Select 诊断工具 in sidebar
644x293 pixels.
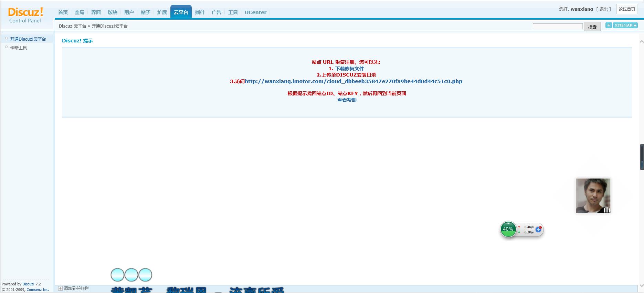coord(19,48)
